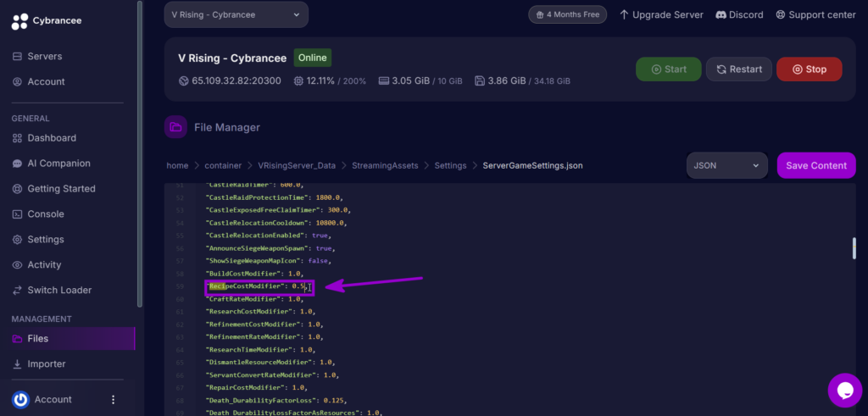Click the Cybrancee logo icon

coord(19,21)
